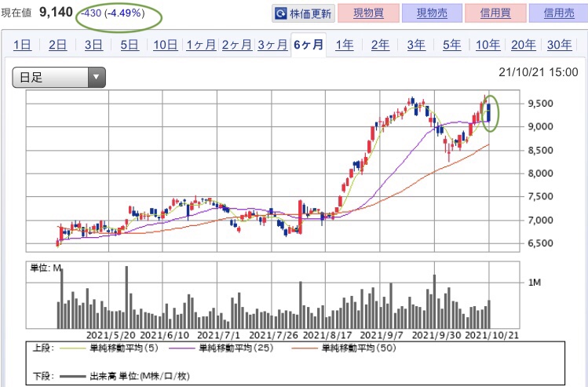
Task: Switch to the 2ヶ月 chart range
Action: click(x=236, y=45)
